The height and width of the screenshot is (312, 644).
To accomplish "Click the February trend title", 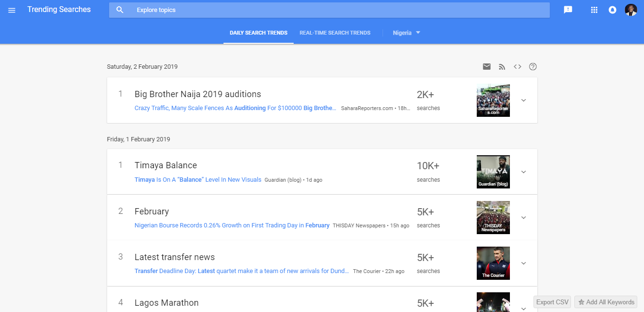I will click(152, 212).
